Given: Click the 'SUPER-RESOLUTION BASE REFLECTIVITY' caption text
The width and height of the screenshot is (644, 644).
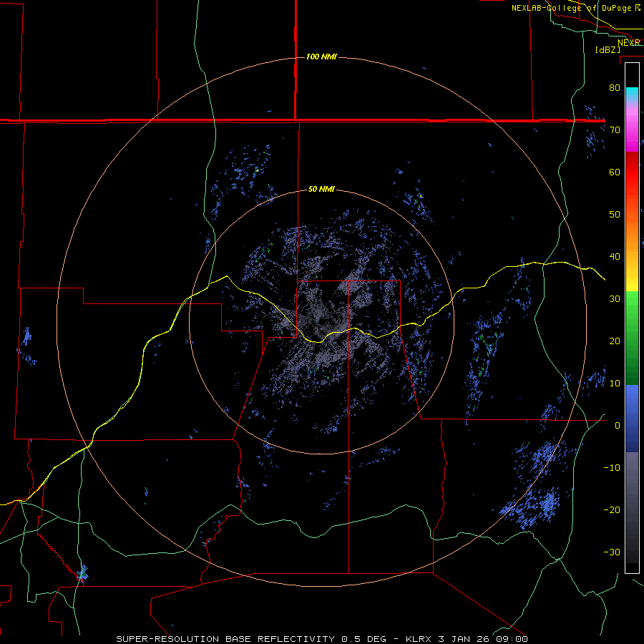Looking at the screenshot, I should [x=225, y=639].
